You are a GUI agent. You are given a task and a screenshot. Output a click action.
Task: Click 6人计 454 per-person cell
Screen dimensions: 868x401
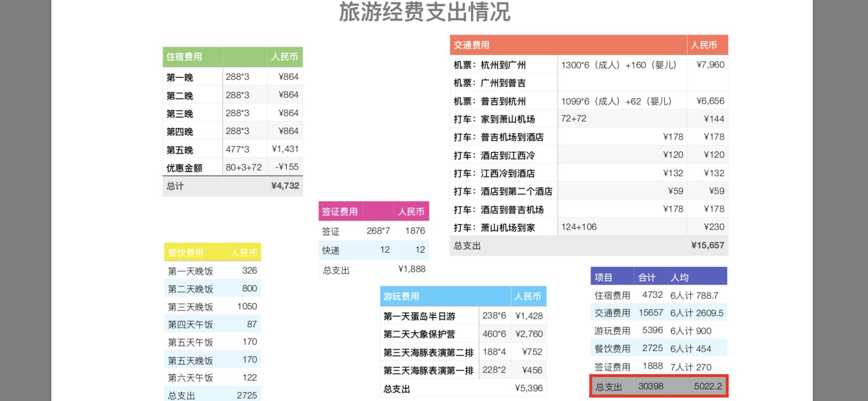691,349
